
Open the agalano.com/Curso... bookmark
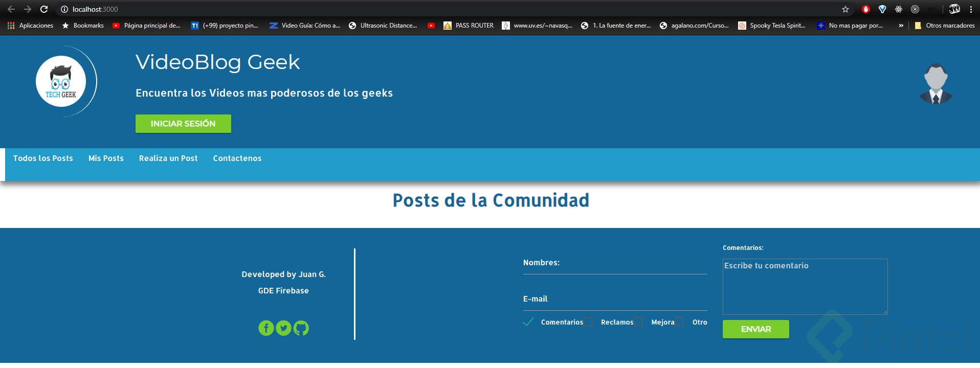pyautogui.click(x=695, y=26)
